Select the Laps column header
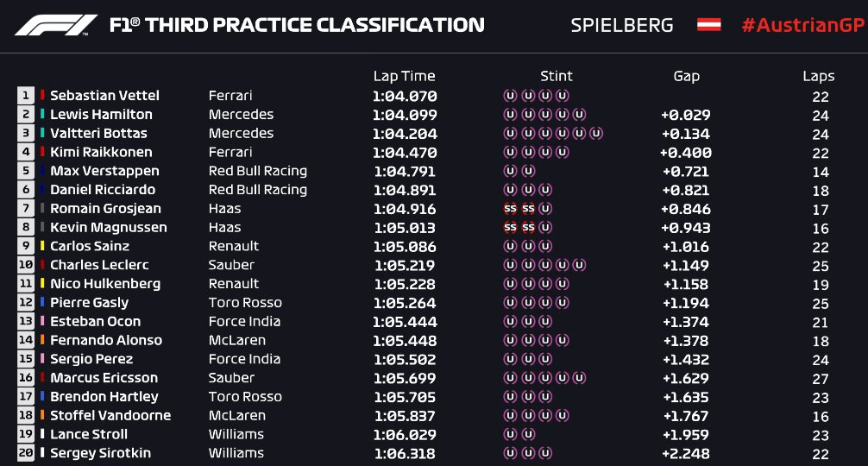The height and width of the screenshot is (466, 868). (x=819, y=77)
